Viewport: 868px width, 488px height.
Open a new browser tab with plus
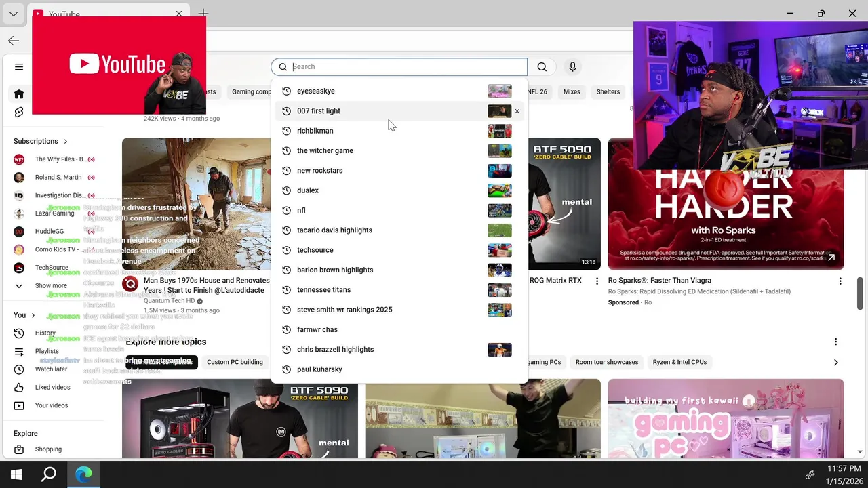(x=203, y=14)
